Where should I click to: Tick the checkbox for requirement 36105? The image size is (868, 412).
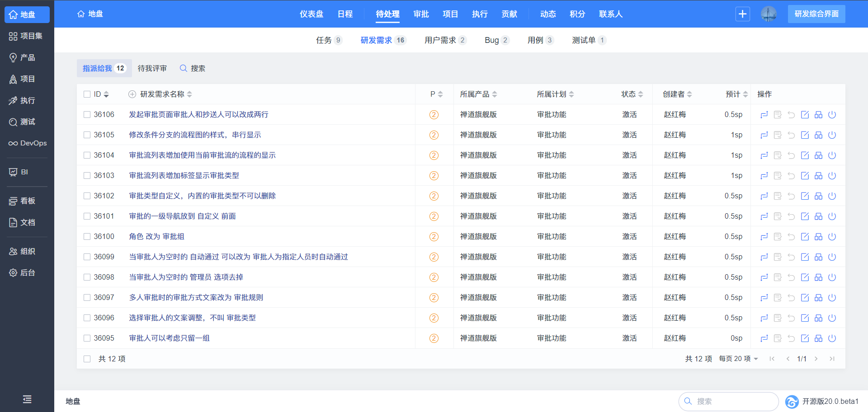(x=87, y=135)
